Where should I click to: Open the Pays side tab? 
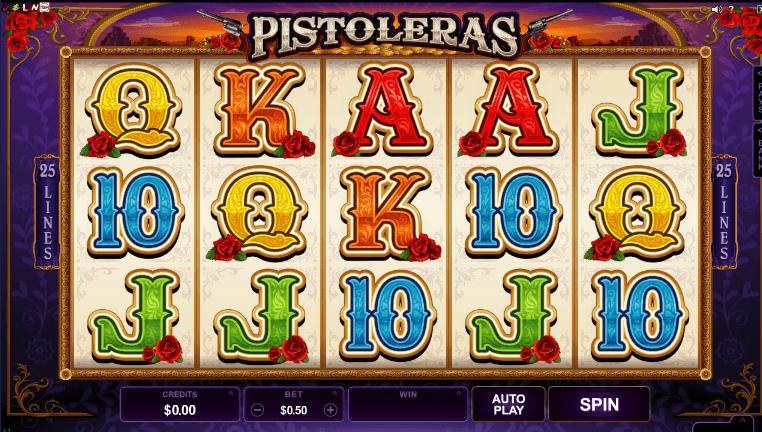coord(758,93)
